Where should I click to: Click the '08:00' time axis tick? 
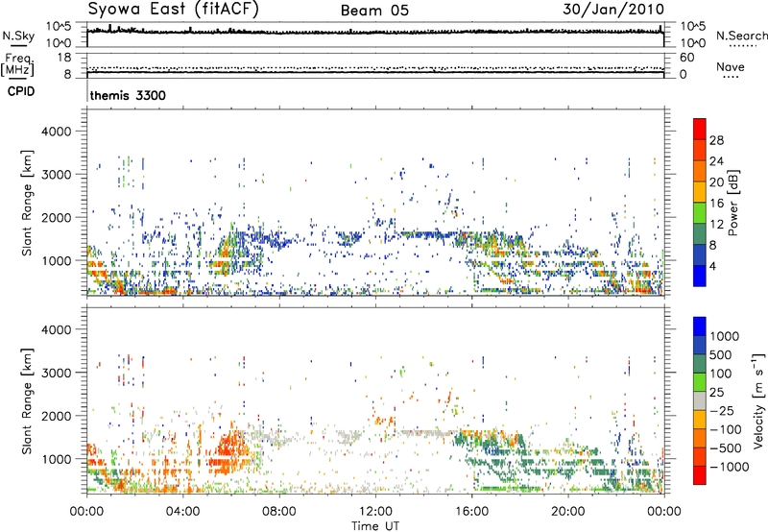click(279, 512)
